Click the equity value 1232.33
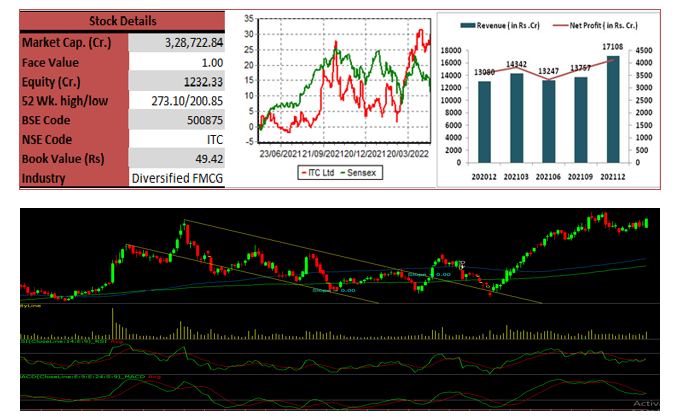This screenshot has width=677, height=420. point(203,82)
